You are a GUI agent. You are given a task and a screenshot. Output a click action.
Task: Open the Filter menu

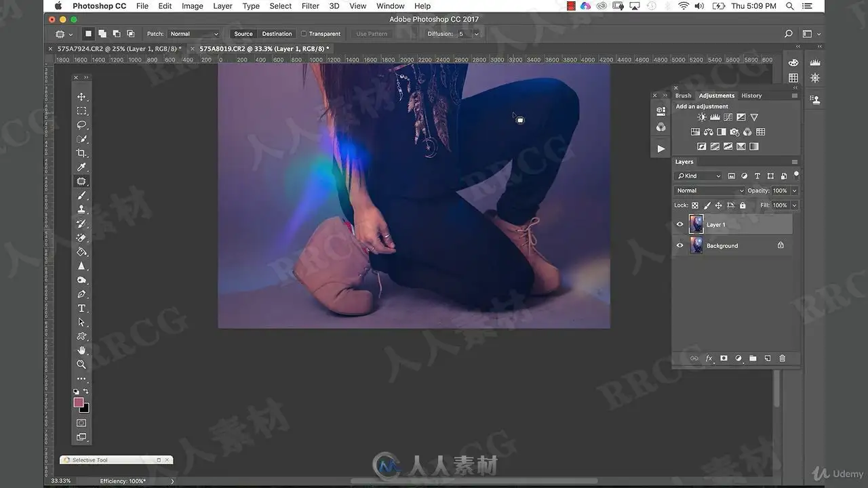pyautogui.click(x=311, y=6)
